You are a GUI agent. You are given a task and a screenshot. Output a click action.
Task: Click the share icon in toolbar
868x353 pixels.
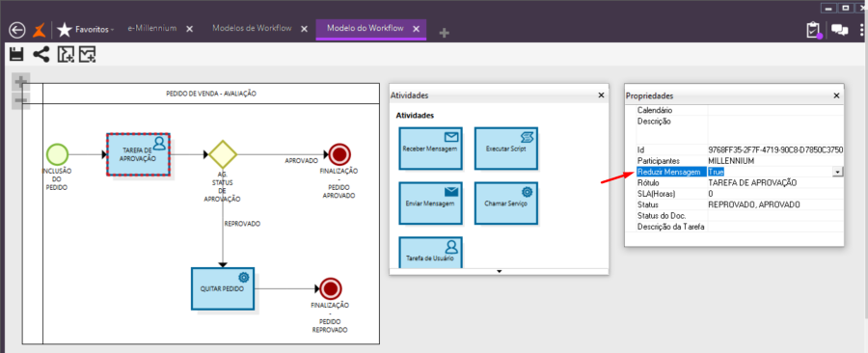(x=41, y=54)
